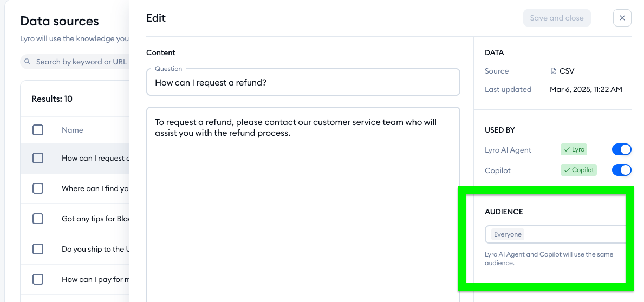Screen dimensions: 644x302
Task: Edit the Question input field
Action: 302,83
